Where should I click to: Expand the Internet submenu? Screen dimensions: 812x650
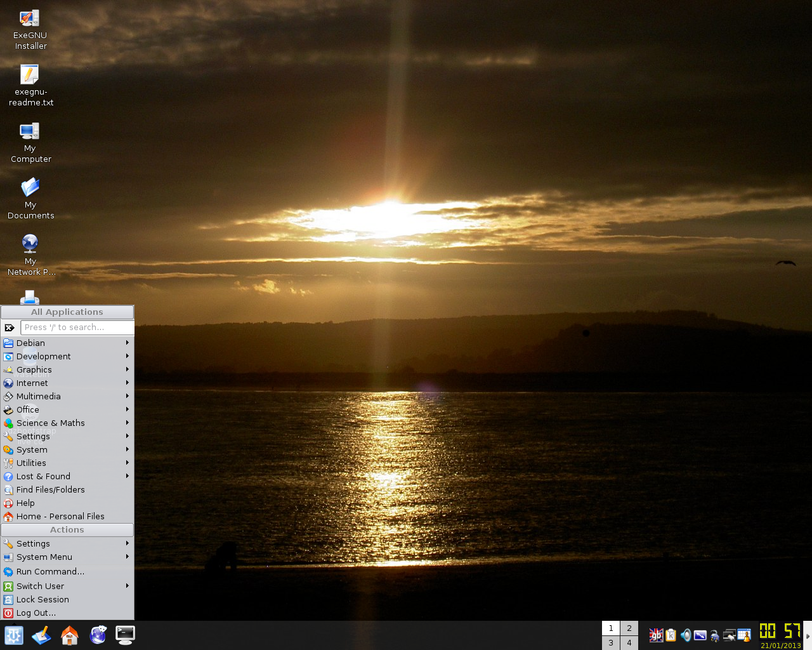point(67,383)
